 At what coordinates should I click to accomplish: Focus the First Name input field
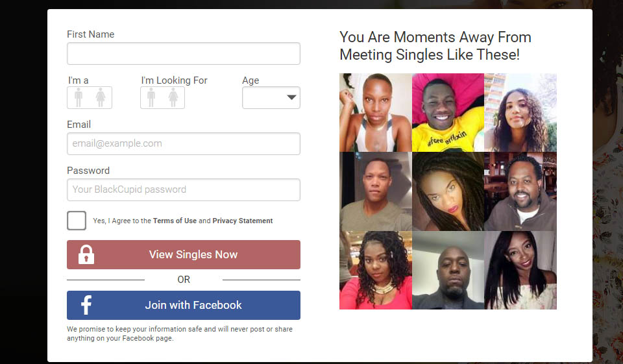coord(184,54)
